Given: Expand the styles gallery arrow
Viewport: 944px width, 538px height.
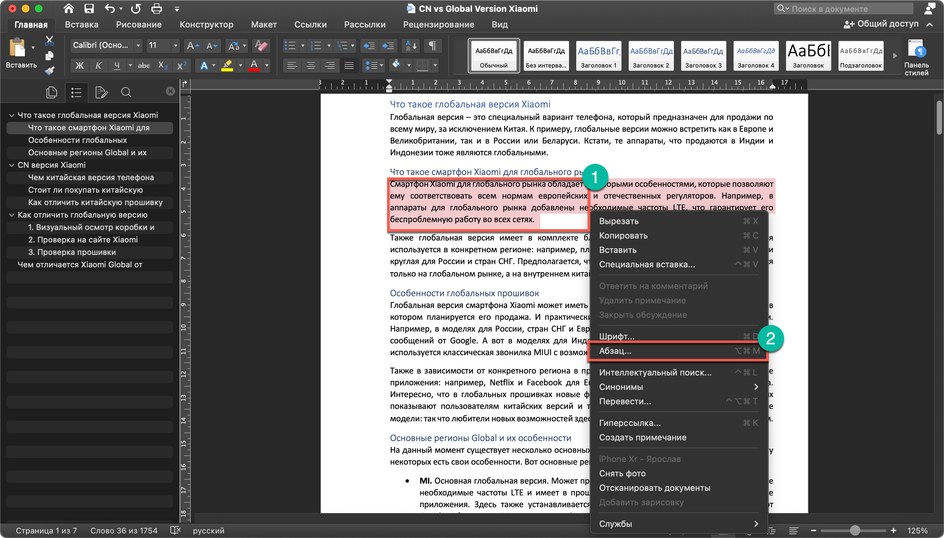Looking at the screenshot, I should [895, 55].
